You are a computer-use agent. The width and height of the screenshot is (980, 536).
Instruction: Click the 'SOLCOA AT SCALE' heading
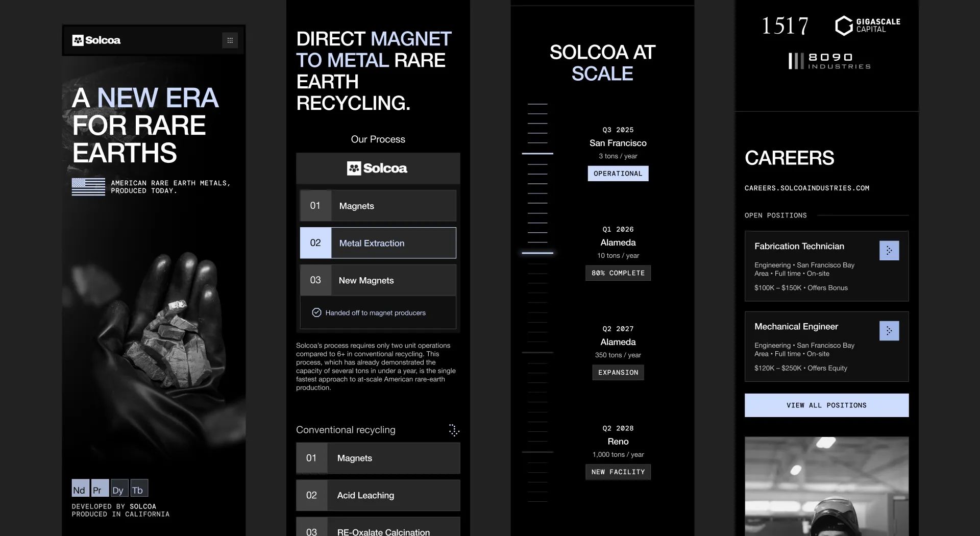tap(602, 63)
